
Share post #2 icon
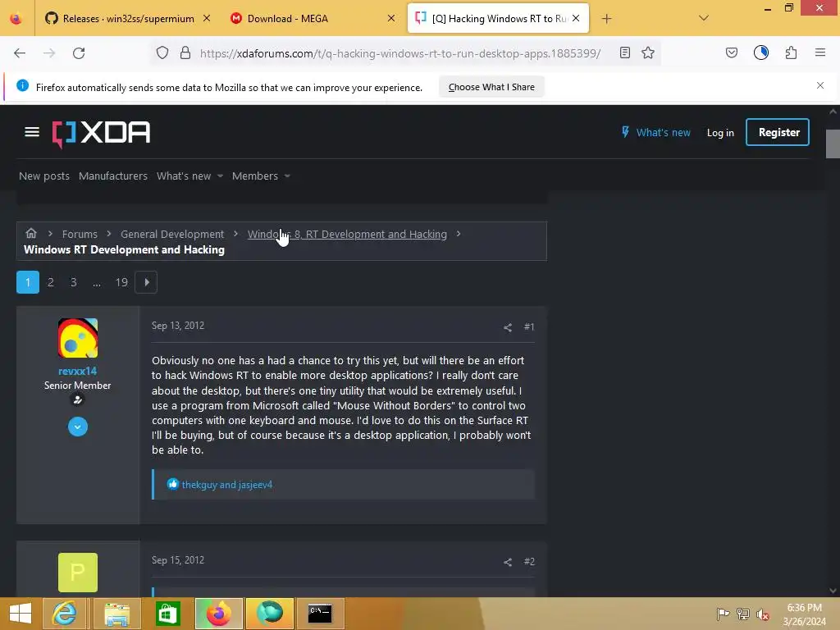point(508,562)
